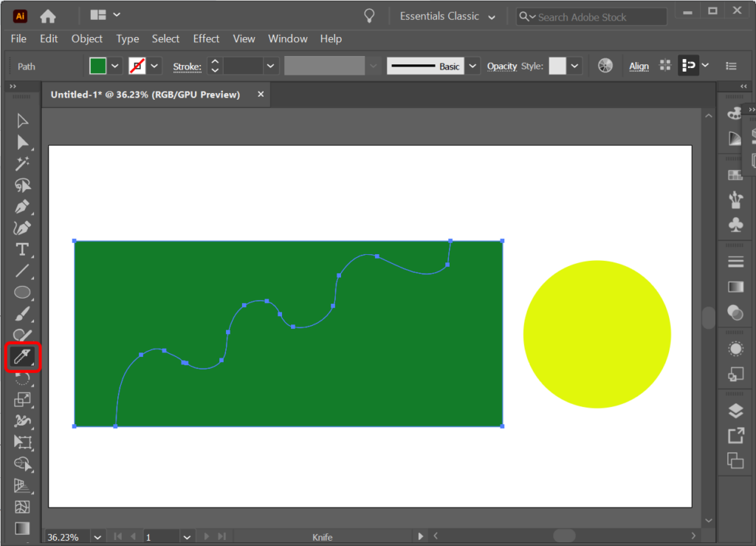756x546 pixels.
Task: Open the Fill color dropdown
Action: click(x=114, y=66)
